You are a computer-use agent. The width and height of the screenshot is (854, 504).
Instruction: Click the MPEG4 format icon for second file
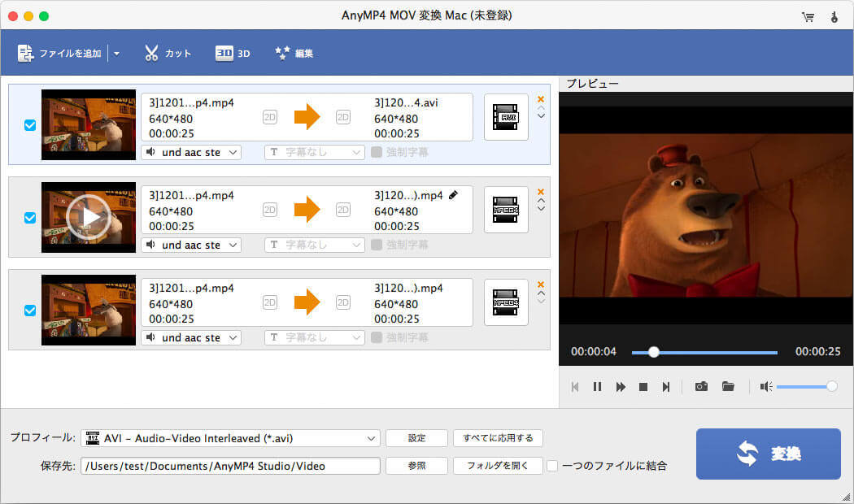click(506, 210)
